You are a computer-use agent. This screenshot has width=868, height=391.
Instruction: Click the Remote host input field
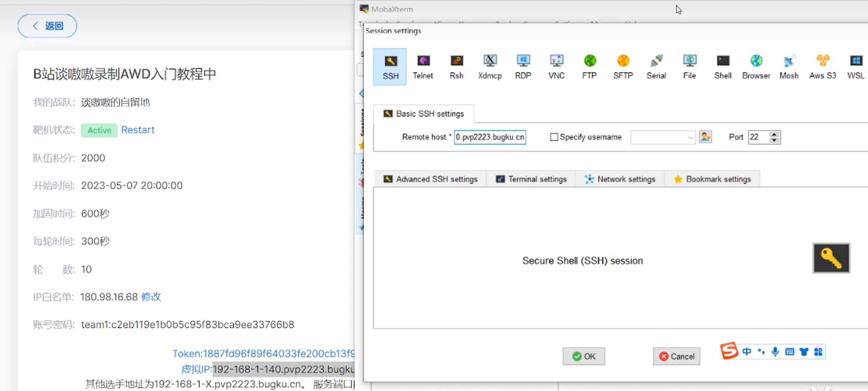click(x=490, y=137)
